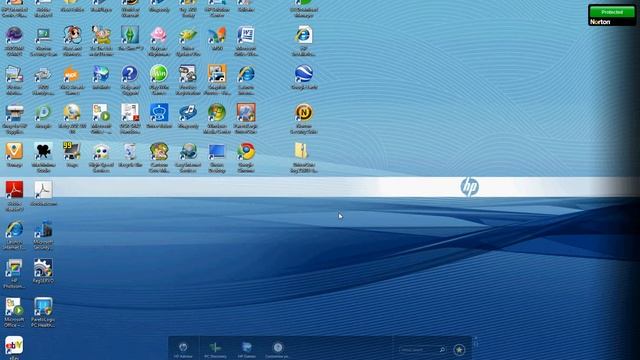Open the RegSERVO gear shortcut
This screenshot has width=640, height=360.
tap(43, 268)
